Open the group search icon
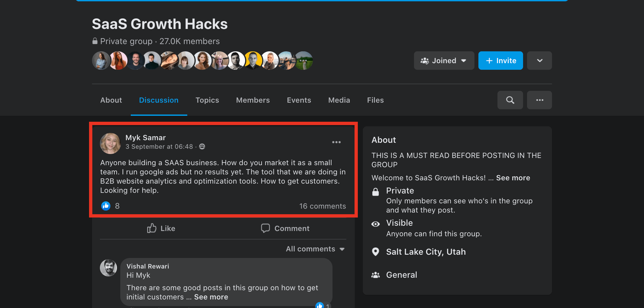Screen dimensions: 644x308 [510, 100]
